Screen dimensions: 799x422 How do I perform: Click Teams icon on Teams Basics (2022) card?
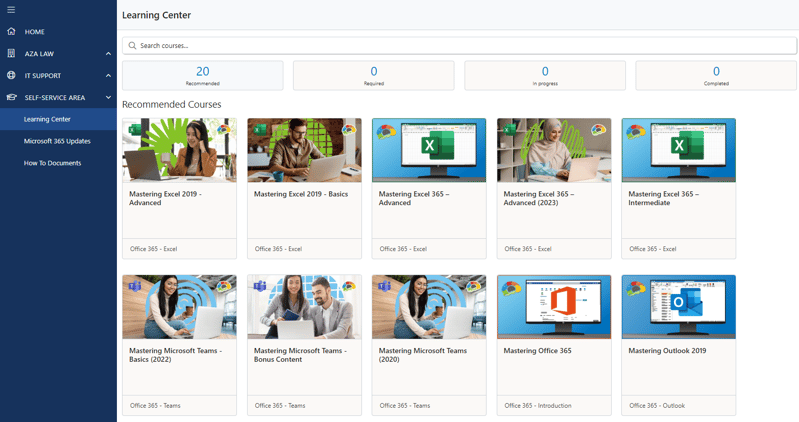pyautogui.click(x=135, y=286)
